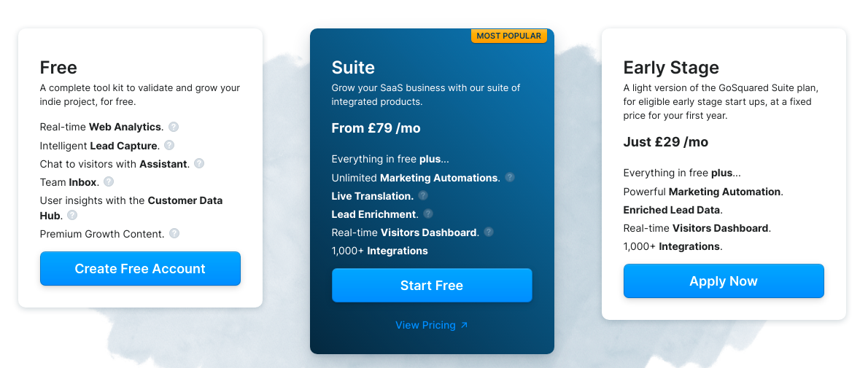Screen dimensions: 868x368
Task: Click Premium Growth Content text
Action: pyautogui.click(x=102, y=234)
